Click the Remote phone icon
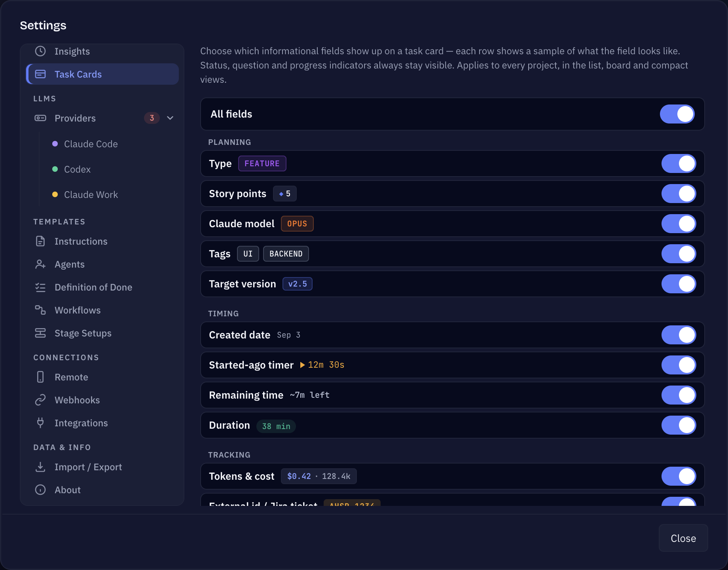The height and width of the screenshot is (570, 728). click(x=40, y=377)
